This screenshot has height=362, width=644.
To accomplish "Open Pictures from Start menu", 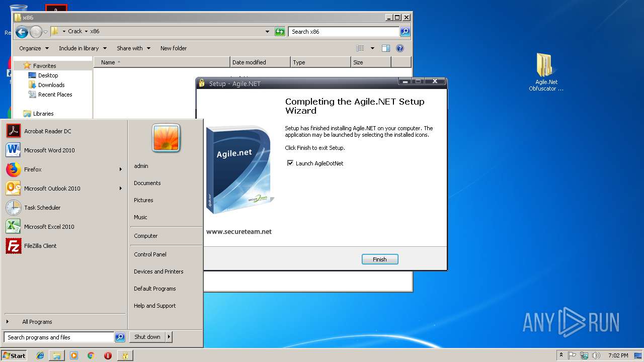I will [143, 200].
